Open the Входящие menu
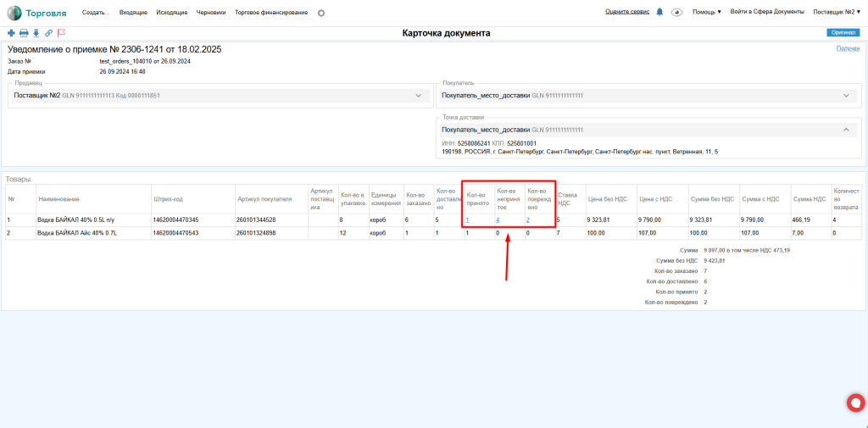Screen dimensions: 868x428 (x=133, y=14)
